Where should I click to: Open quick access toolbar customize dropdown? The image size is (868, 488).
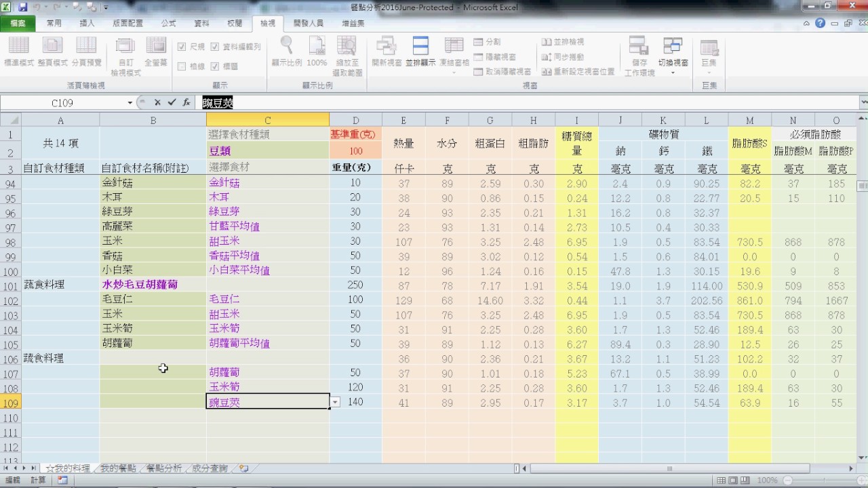[106, 7]
